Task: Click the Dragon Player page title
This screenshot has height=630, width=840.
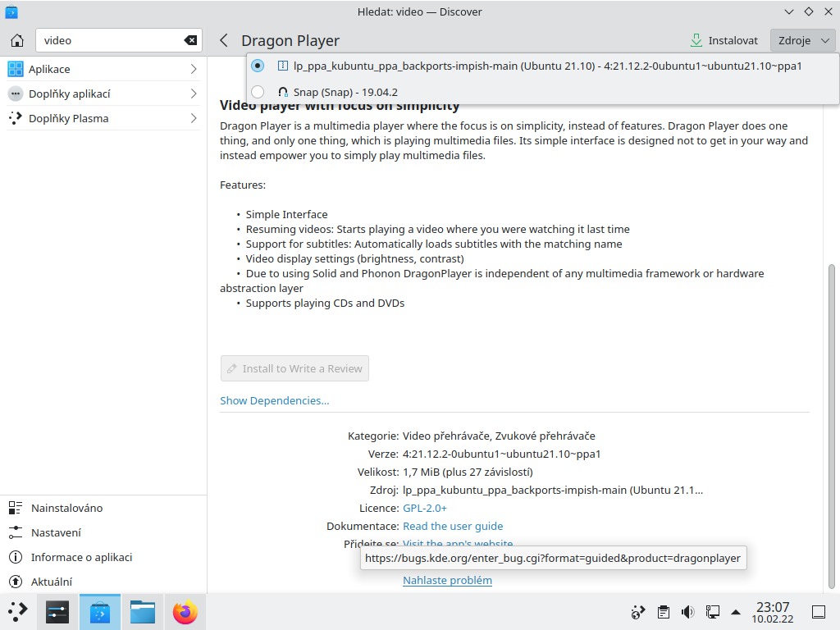Action: pyautogui.click(x=290, y=41)
